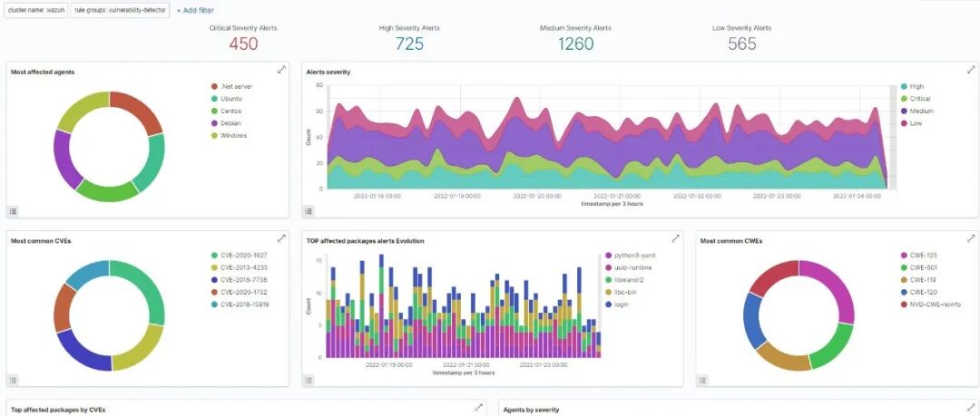Click Ubuntu legend color dot
980x416 pixels.
214,99
